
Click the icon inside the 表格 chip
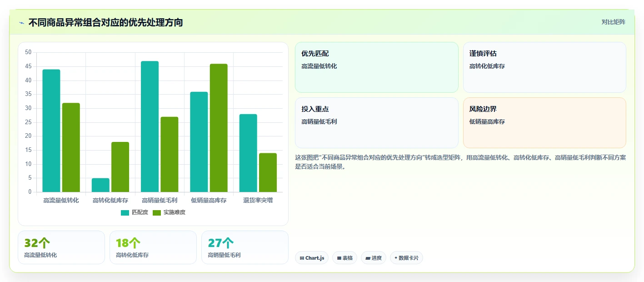pyautogui.click(x=339, y=258)
